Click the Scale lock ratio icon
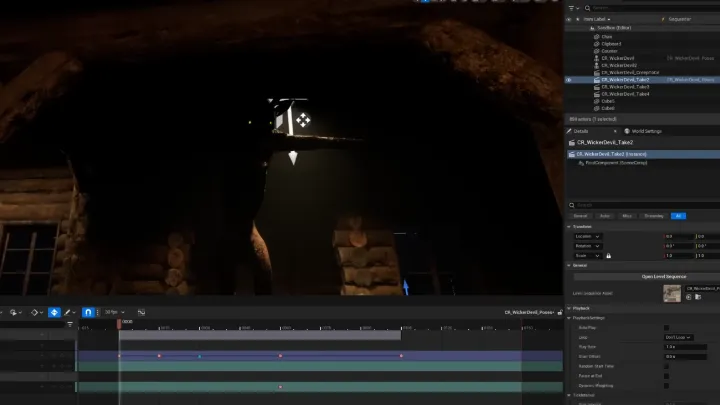 pos(608,256)
